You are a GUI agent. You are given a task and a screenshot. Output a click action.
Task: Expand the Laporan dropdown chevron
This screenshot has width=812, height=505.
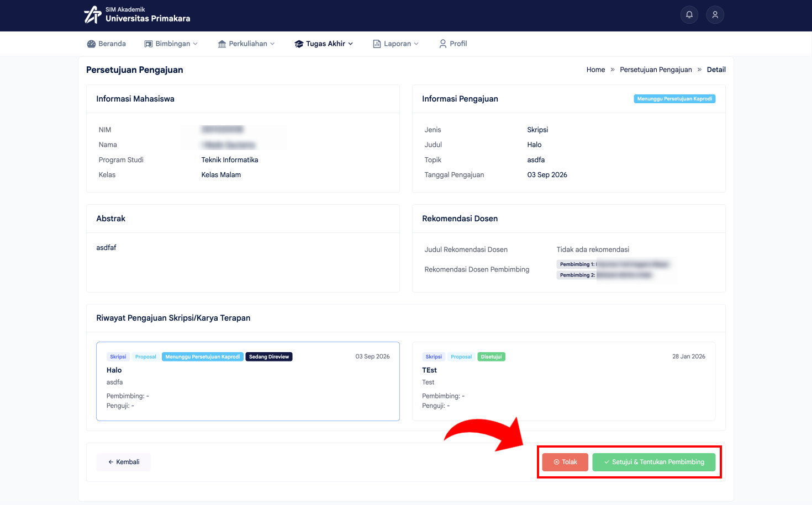[416, 44]
